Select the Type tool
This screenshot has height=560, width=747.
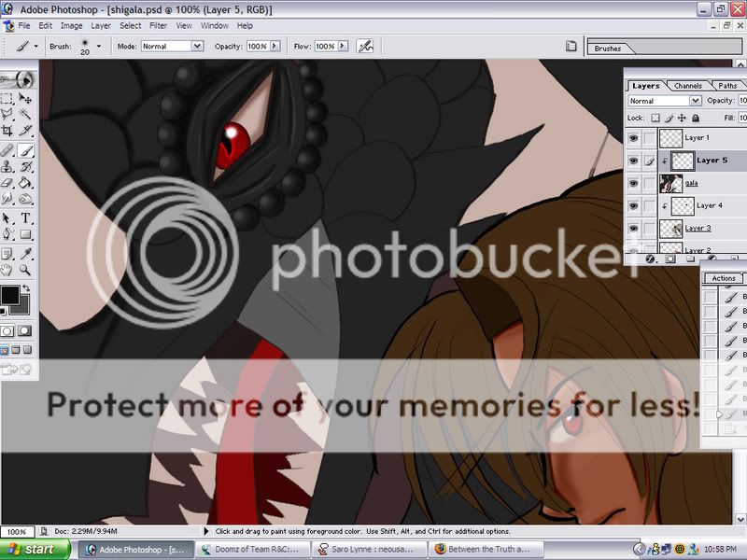click(25, 218)
